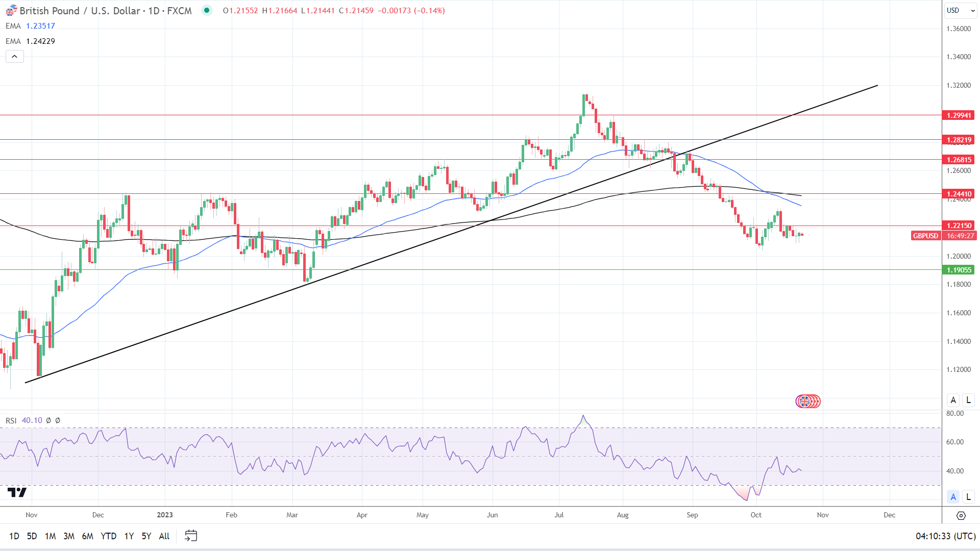Select the 6M time range
Screen dimensions: 980x551
(x=87, y=536)
